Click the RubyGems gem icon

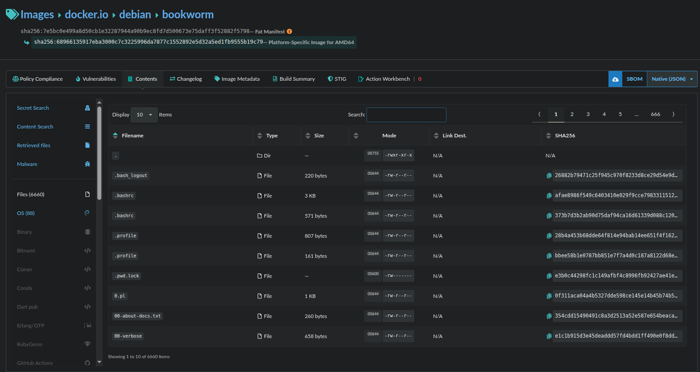pyautogui.click(x=88, y=344)
